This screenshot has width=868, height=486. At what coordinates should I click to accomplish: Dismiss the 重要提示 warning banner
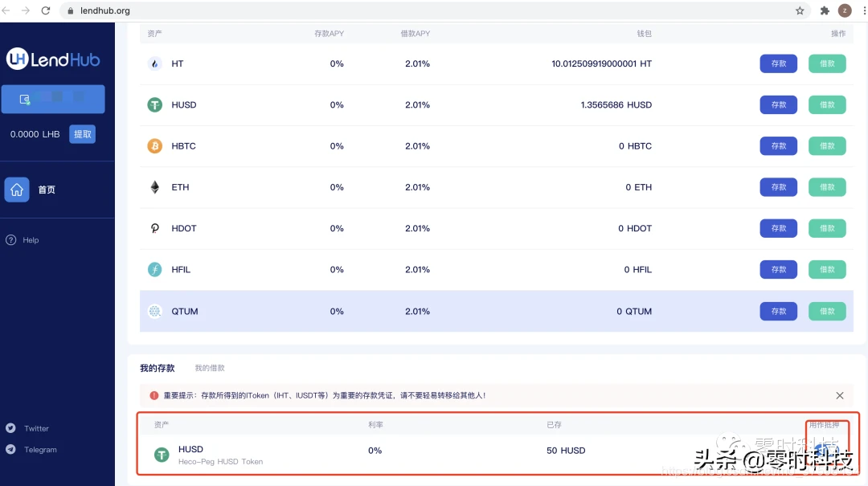(x=839, y=395)
